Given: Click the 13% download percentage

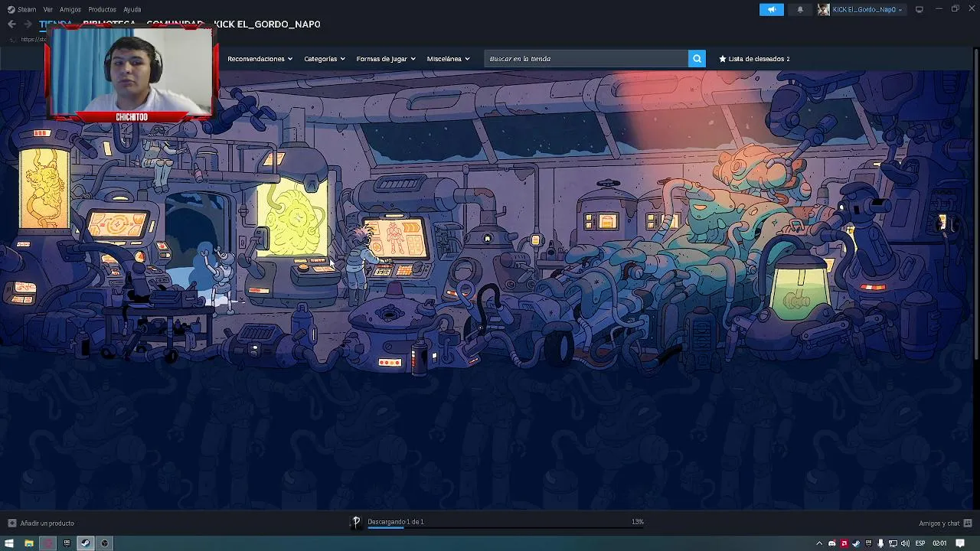Looking at the screenshot, I should pyautogui.click(x=638, y=522).
